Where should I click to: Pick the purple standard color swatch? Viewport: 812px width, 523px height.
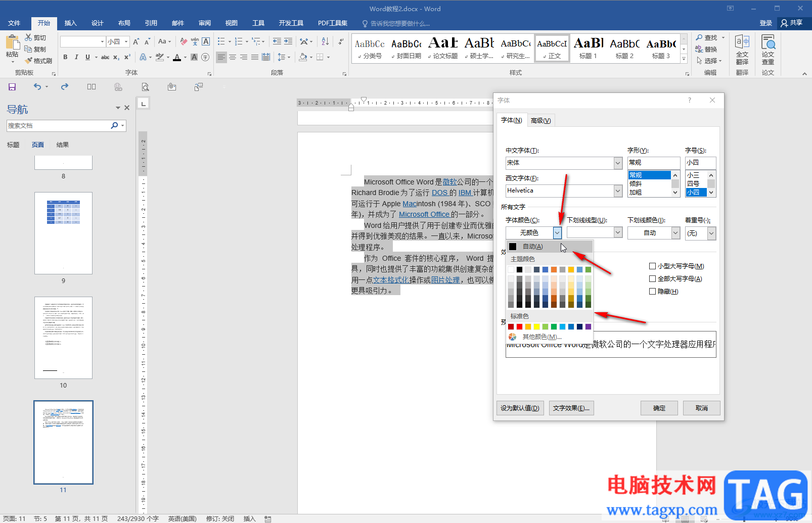(588, 326)
